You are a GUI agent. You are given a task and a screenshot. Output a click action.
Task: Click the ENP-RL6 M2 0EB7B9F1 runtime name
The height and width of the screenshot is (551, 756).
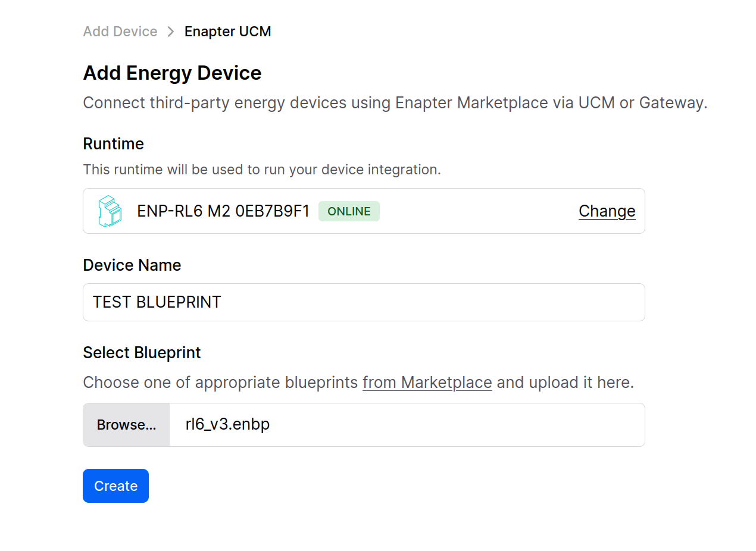click(223, 211)
